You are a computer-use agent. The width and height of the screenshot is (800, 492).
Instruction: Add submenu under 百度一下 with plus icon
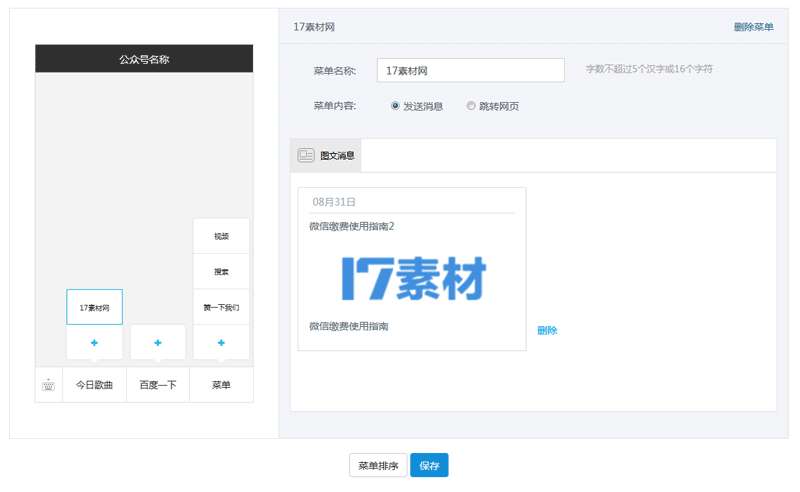click(x=158, y=343)
